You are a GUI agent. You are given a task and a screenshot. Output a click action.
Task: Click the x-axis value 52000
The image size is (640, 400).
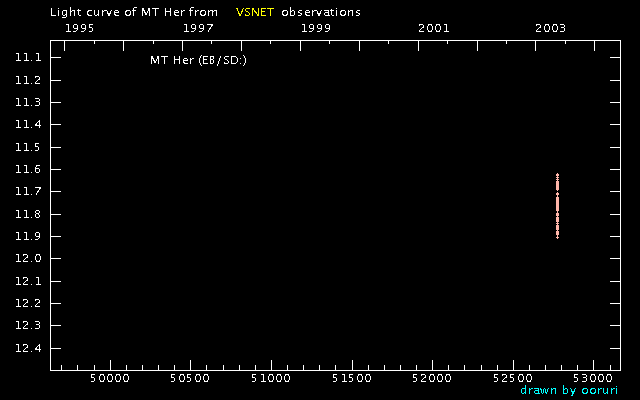(x=432, y=378)
